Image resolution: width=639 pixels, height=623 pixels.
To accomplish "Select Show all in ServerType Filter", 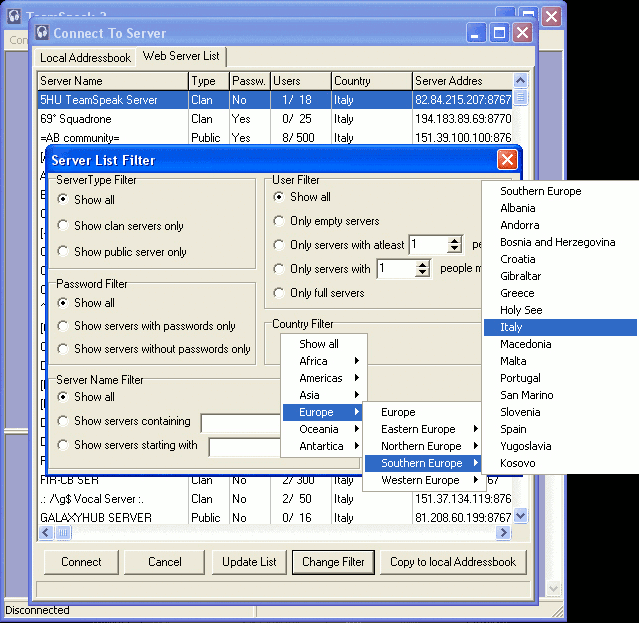I will (86, 200).
